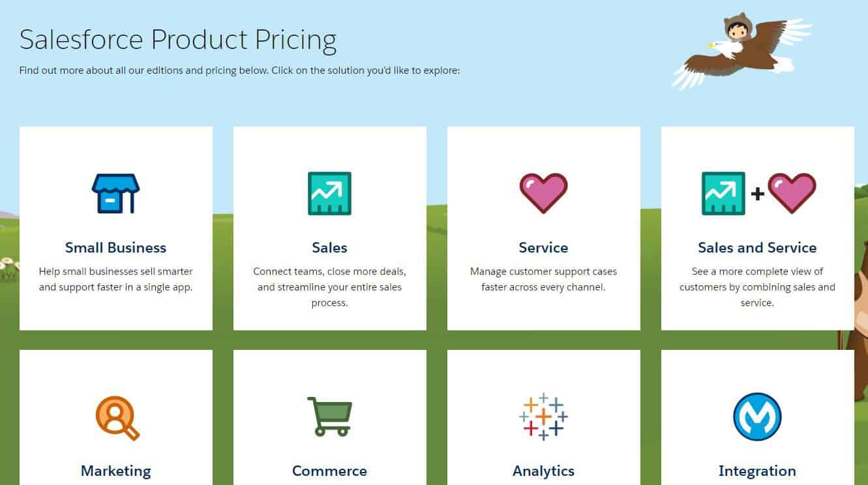Click the blue storefront Small Business icon
The image size is (868, 485).
[x=115, y=193]
